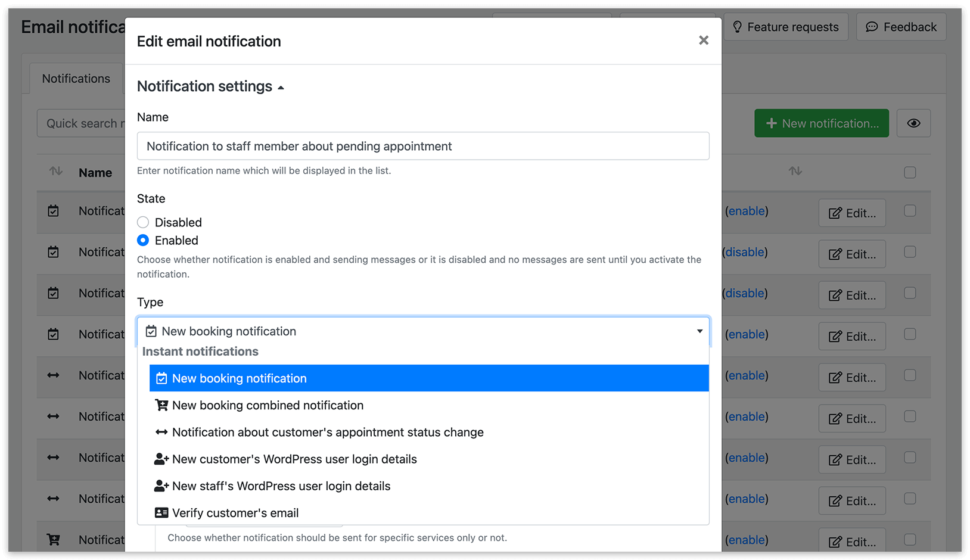The width and height of the screenshot is (970, 560).
Task: Click plus icon in New notification button
Action: coord(772,123)
